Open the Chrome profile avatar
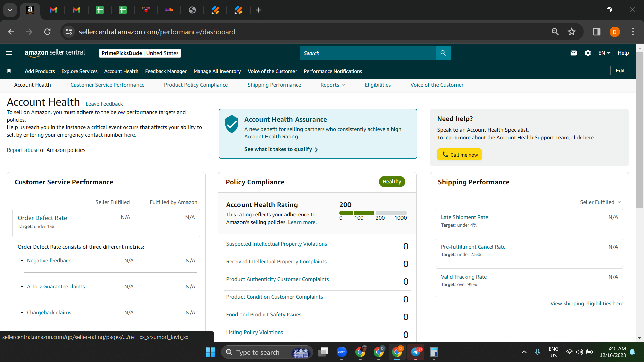Screen dimensions: 644x362 click(614, 32)
